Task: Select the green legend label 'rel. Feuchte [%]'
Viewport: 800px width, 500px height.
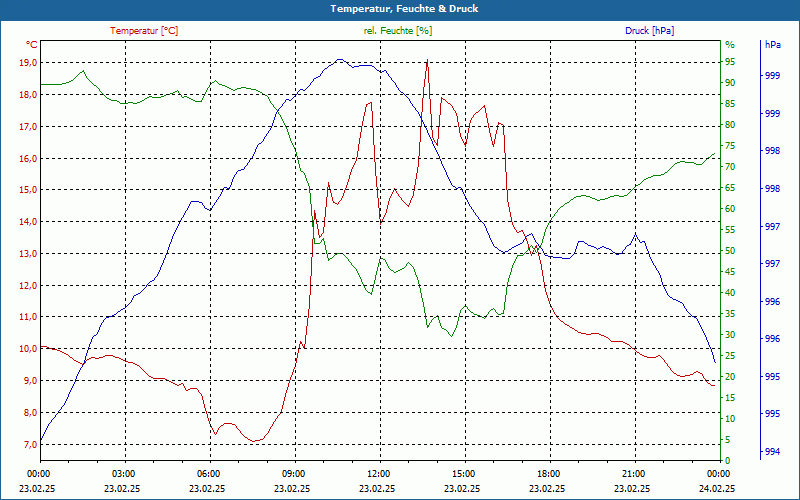Action: click(398, 31)
